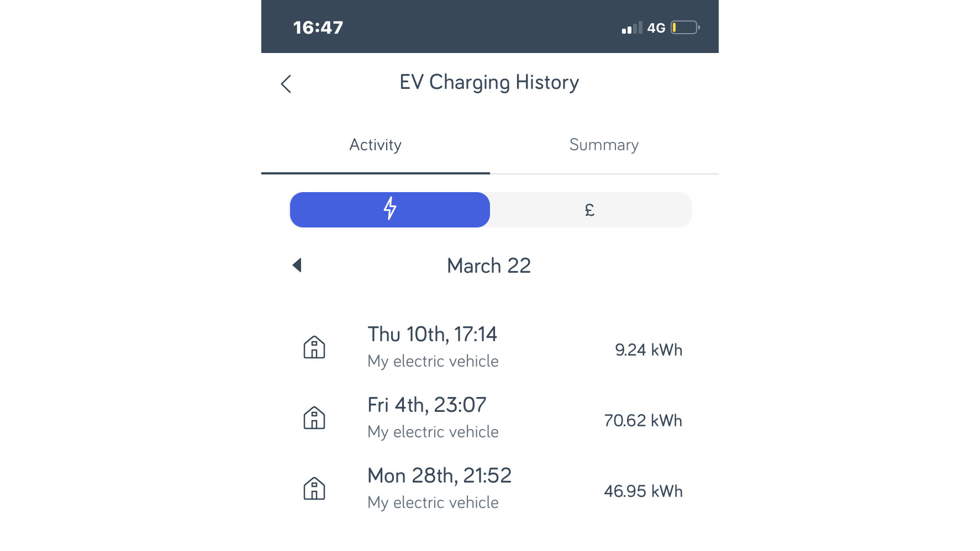Tap the EV Charging History title
The image size is (980, 551).
[489, 83]
